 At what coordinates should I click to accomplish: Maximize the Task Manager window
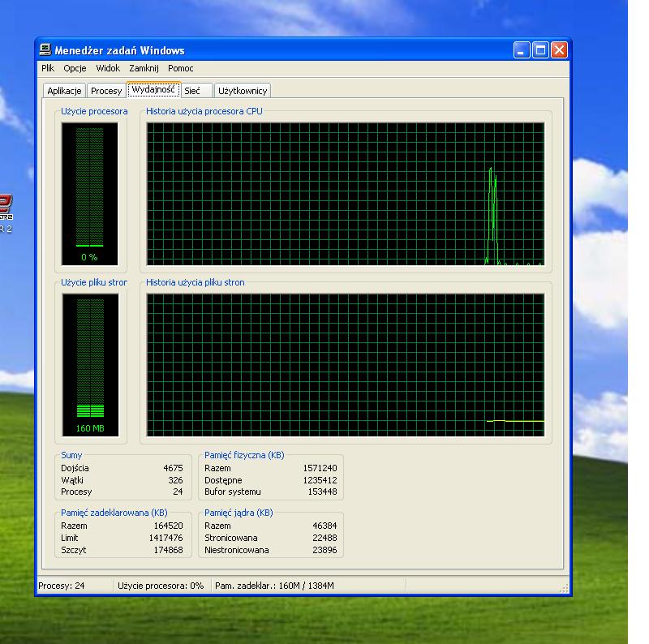540,50
